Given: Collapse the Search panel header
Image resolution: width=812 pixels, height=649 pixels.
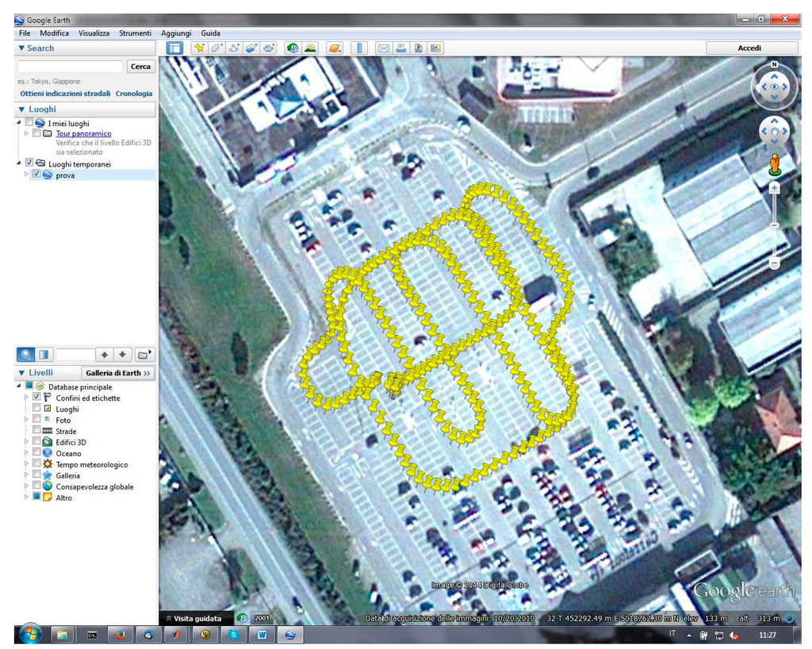Looking at the screenshot, I should [21, 48].
